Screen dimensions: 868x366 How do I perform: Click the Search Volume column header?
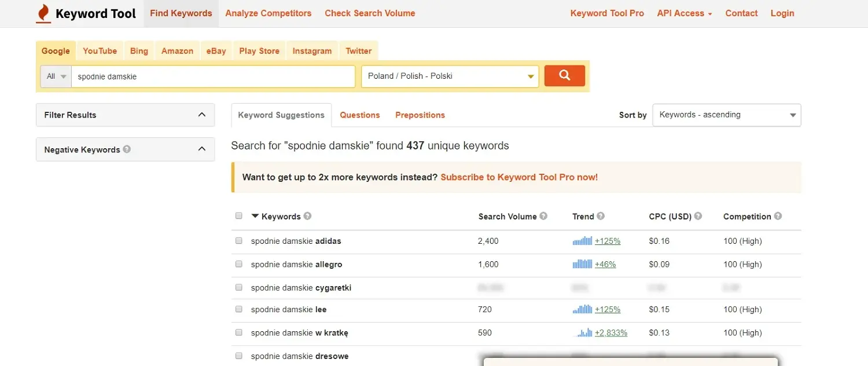[x=507, y=216]
